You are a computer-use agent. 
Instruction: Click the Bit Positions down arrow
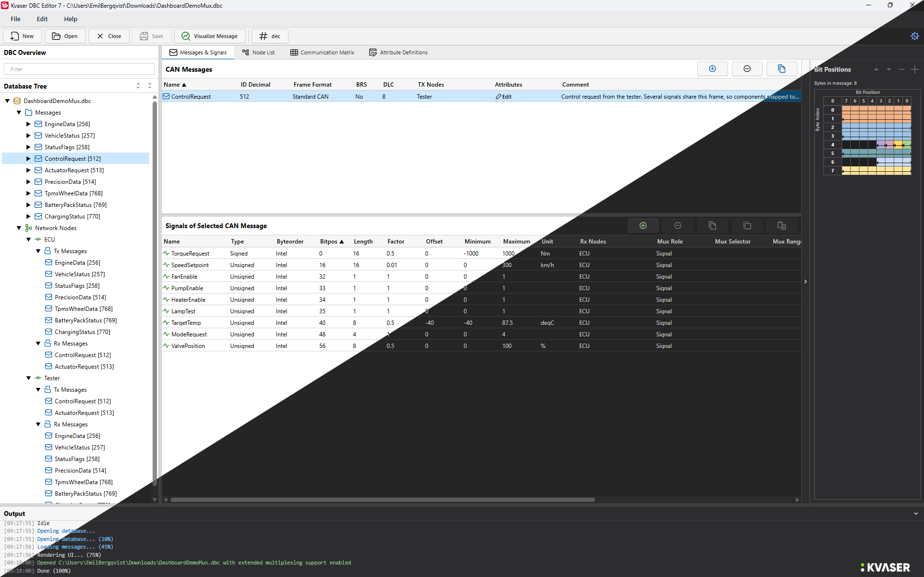pyautogui.click(x=889, y=69)
